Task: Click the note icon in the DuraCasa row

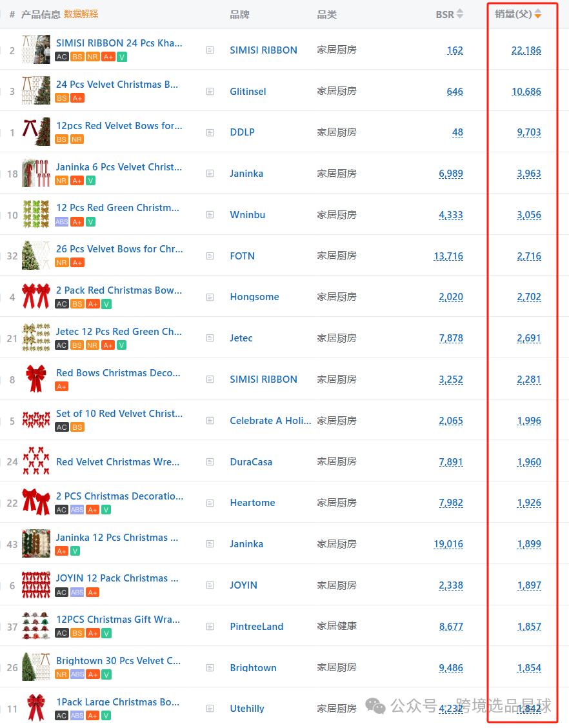Action: 210,462
